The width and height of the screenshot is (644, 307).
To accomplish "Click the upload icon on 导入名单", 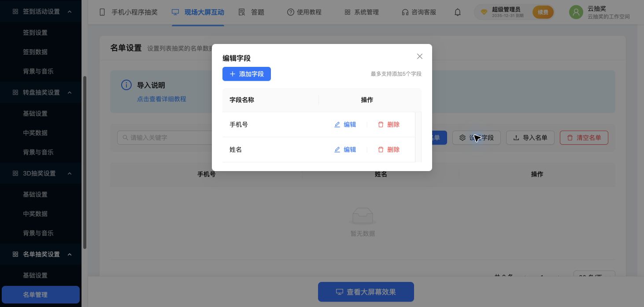I will [x=516, y=138].
